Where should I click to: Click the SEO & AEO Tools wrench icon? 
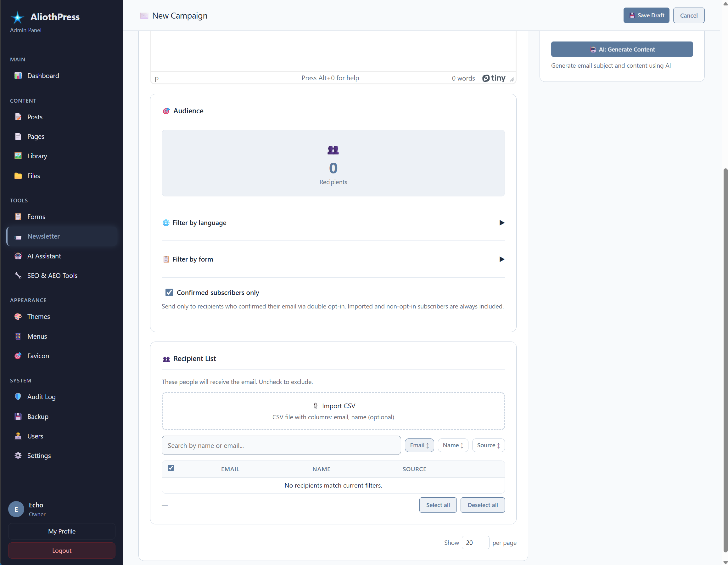(x=18, y=275)
